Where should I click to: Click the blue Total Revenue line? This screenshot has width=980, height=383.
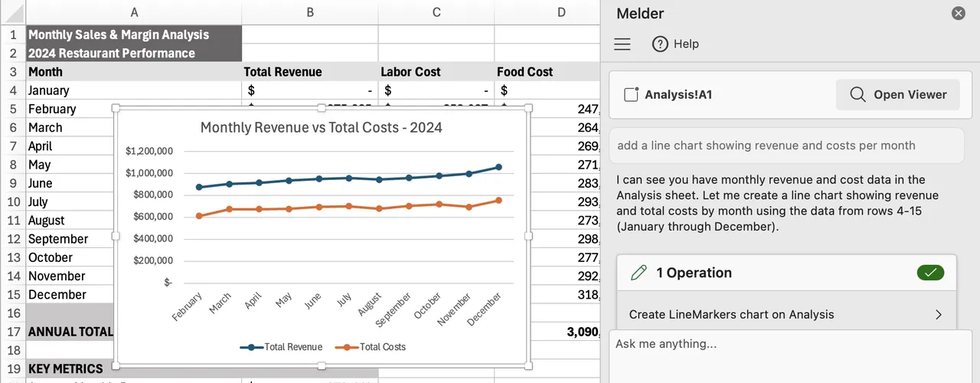click(x=349, y=178)
